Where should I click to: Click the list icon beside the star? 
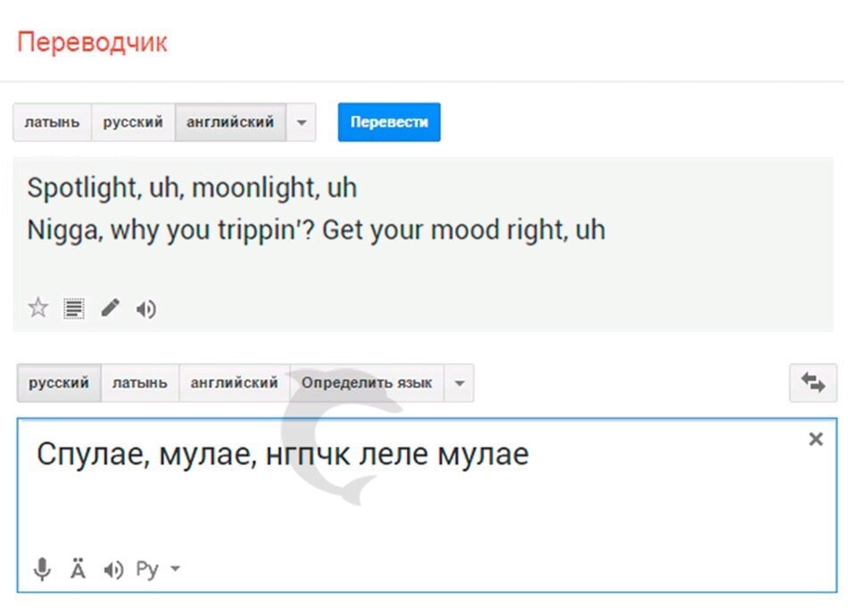coord(74,309)
